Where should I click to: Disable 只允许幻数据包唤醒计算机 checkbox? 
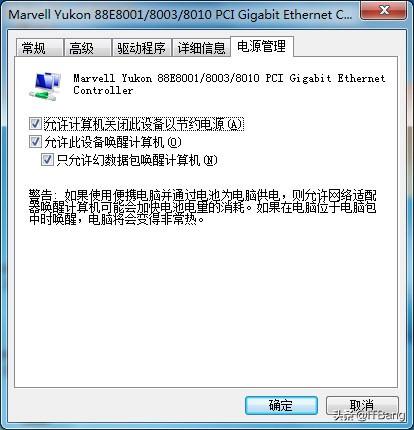point(47,160)
